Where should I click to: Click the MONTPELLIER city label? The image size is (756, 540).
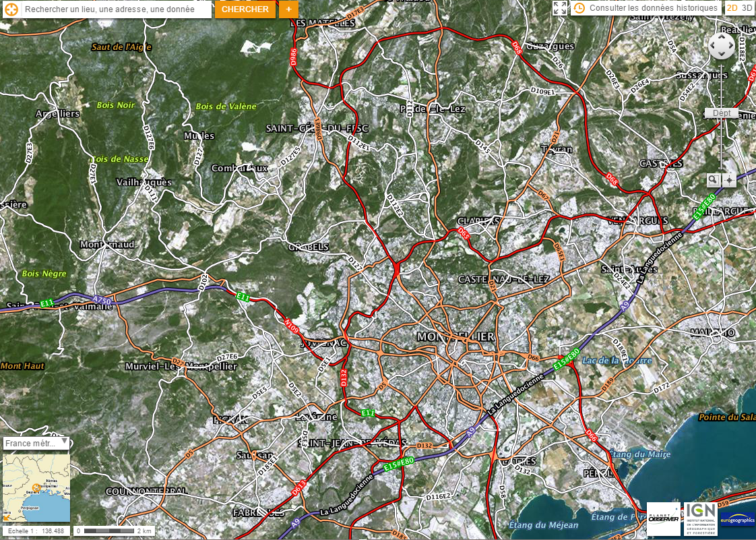click(455, 336)
